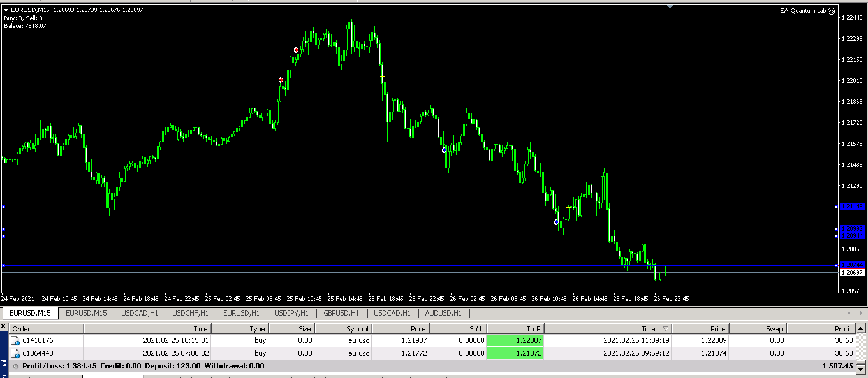Click the blue trade arrow near 26 Feb 10:45

[x=556, y=222]
